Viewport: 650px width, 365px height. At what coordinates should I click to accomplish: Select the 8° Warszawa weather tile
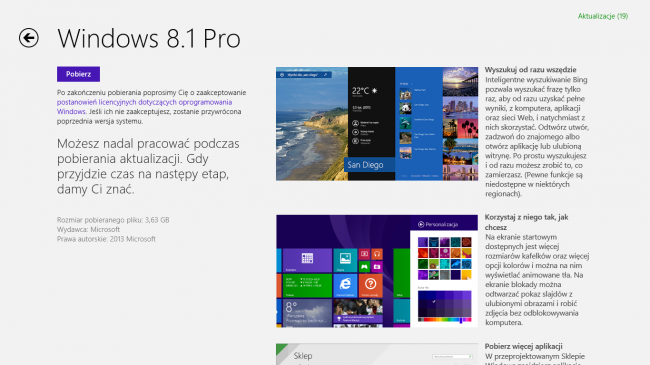[307, 312]
